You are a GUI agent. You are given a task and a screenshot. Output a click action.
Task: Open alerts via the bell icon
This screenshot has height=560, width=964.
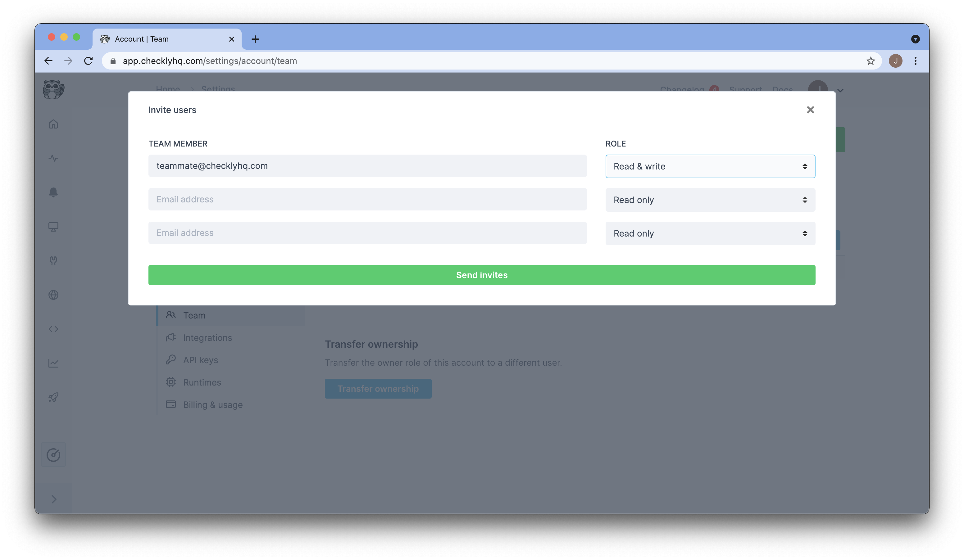[x=53, y=192]
